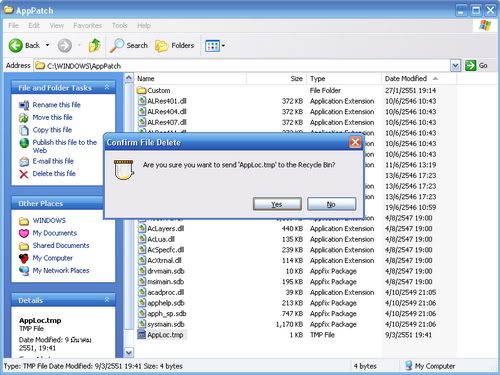
Task: Click Rename this file link
Action: [x=57, y=105]
